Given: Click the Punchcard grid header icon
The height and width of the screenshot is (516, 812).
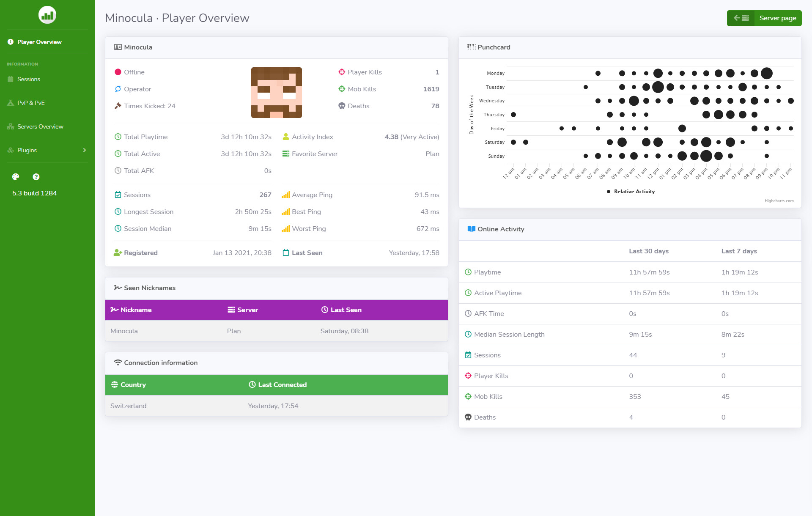Looking at the screenshot, I should 471,47.
